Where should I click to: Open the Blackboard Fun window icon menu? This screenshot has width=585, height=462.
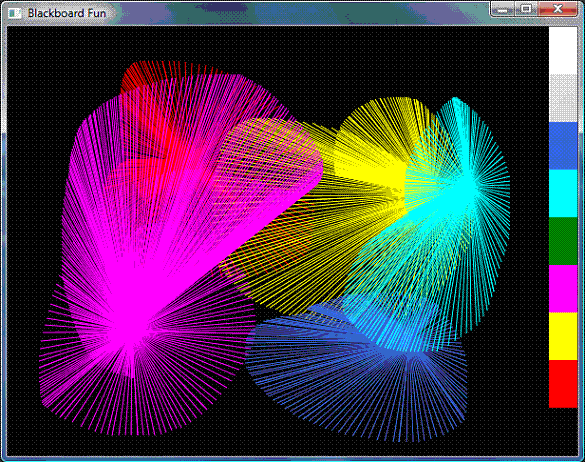click(x=15, y=13)
